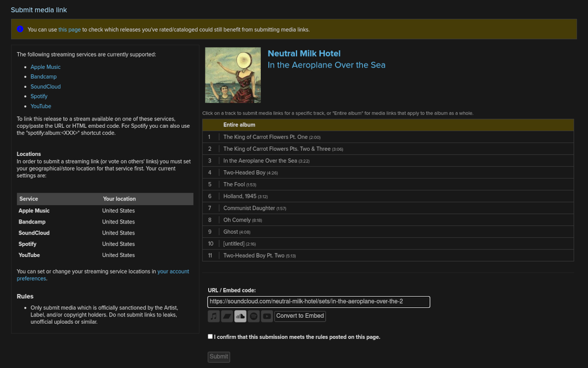588x368 pixels.
Task: Click the 'Submit media link' page heading
Action: (39, 10)
